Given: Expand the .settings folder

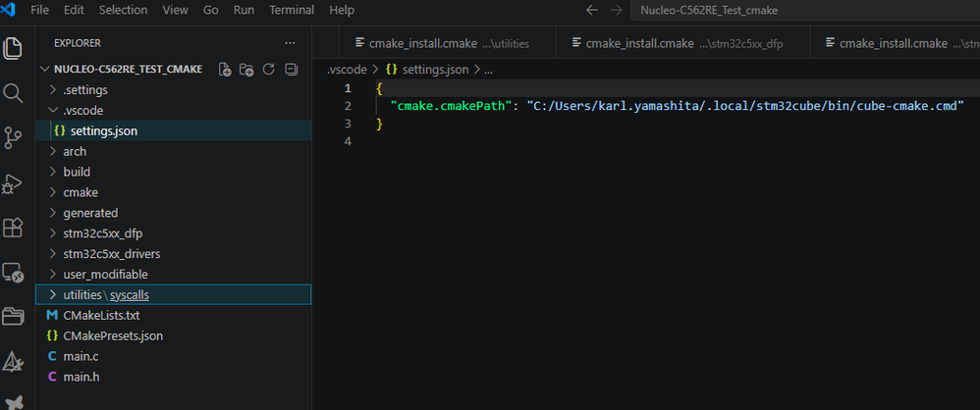Looking at the screenshot, I should 174,90.
